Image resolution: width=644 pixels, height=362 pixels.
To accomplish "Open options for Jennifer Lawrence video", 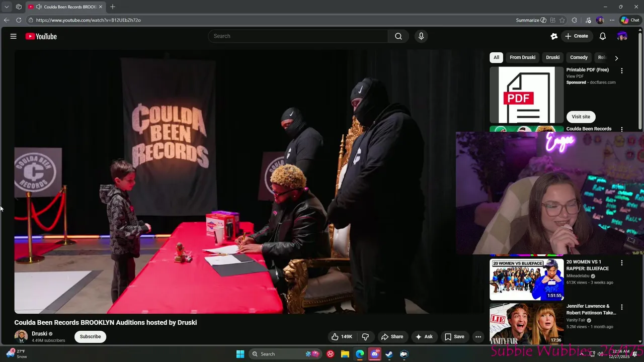I will 622,307.
